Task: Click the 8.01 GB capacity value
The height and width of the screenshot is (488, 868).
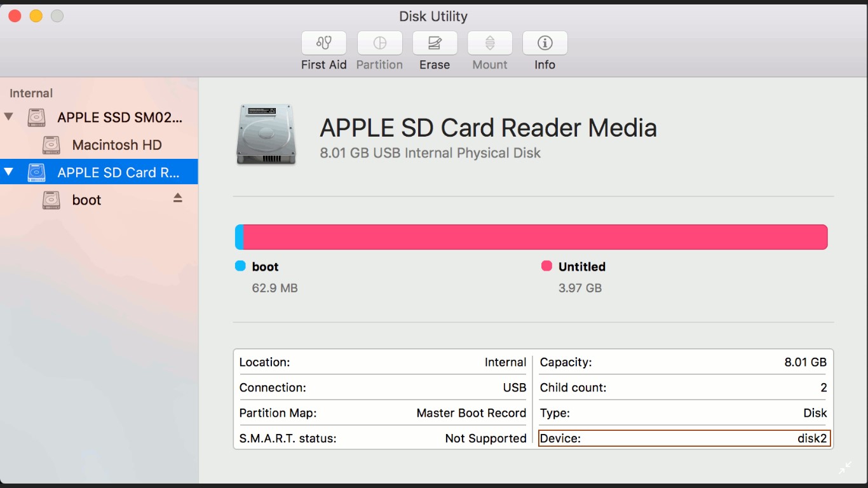Action: tap(806, 362)
